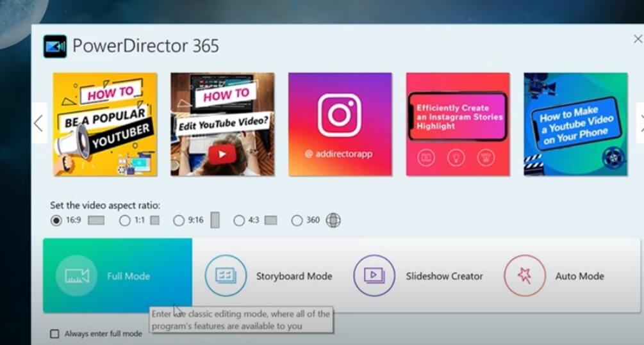The height and width of the screenshot is (345, 644).
Task: Select the 16:9 aspect ratio radio button
Action: point(56,221)
